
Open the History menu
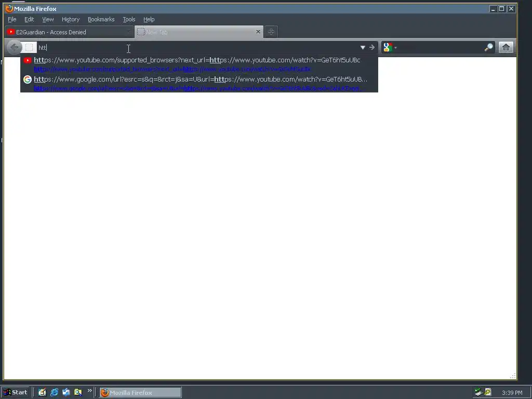point(71,19)
